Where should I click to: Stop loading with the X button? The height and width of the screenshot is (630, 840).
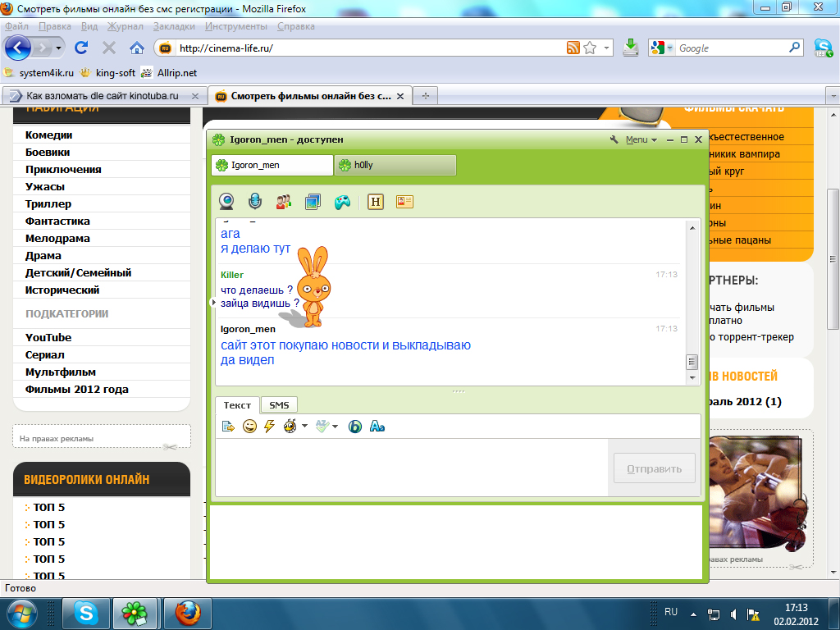pos(109,48)
